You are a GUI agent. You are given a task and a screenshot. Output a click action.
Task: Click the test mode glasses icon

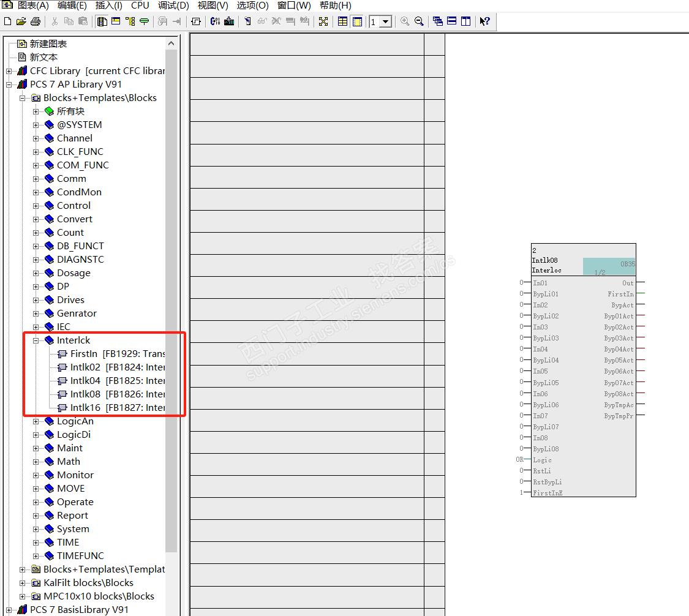pyautogui.click(x=262, y=21)
